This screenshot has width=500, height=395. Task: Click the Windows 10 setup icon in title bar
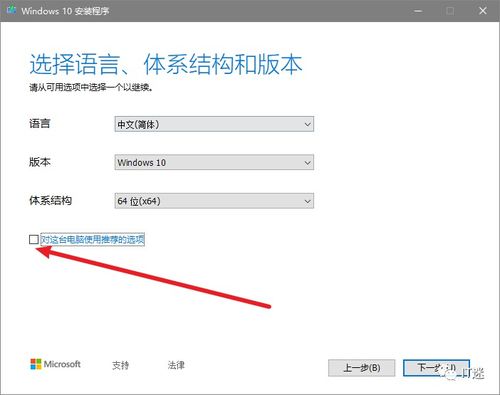[11, 10]
